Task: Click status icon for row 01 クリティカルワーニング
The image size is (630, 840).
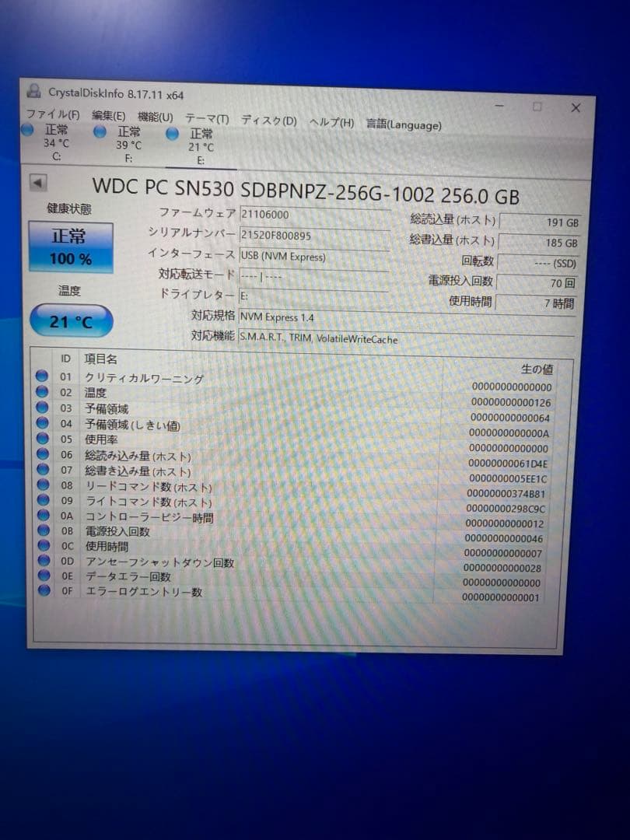Action: pos(42,376)
